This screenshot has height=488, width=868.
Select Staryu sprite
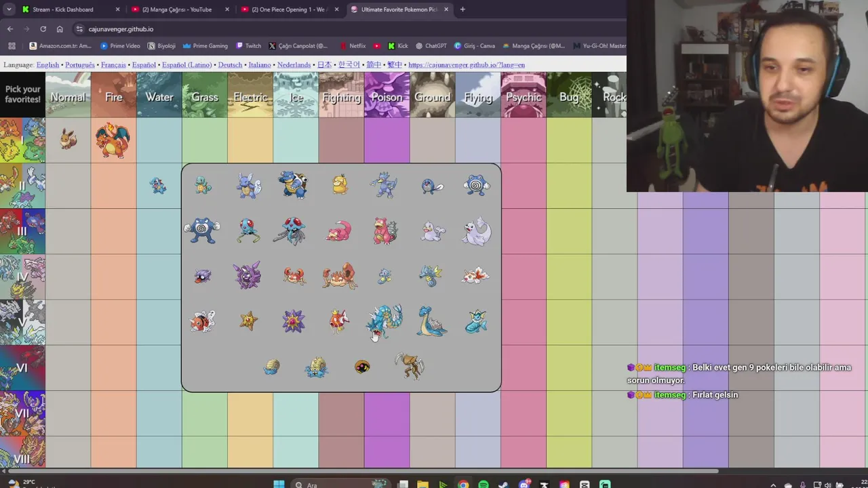pyautogui.click(x=248, y=321)
